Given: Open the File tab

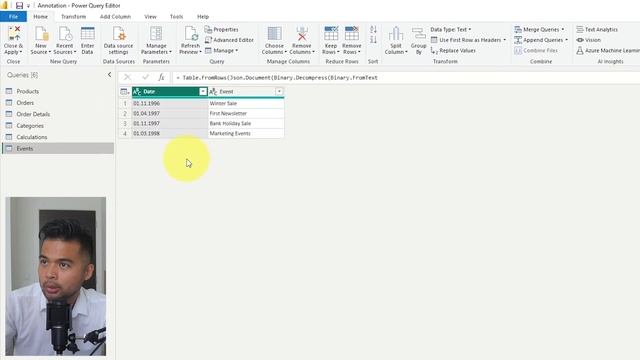Looking at the screenshot, I should 13,17.
